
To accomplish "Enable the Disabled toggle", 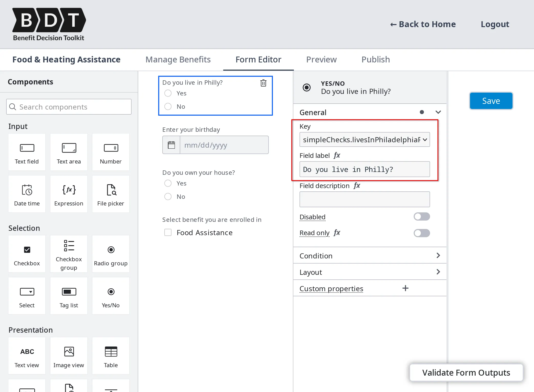I will tap(421, 216).
